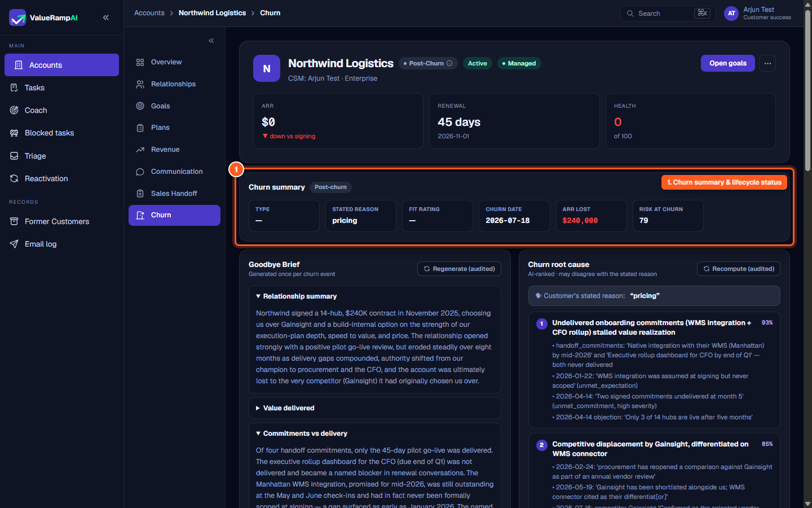Click the Goals target icon
812x508 pixels.
pyautogui.click(x=140, y=106)
